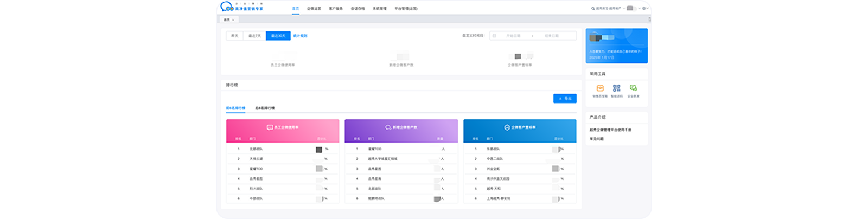
Task: Click the green 企业群发 tool icon
Action: (x=633, y=88)
